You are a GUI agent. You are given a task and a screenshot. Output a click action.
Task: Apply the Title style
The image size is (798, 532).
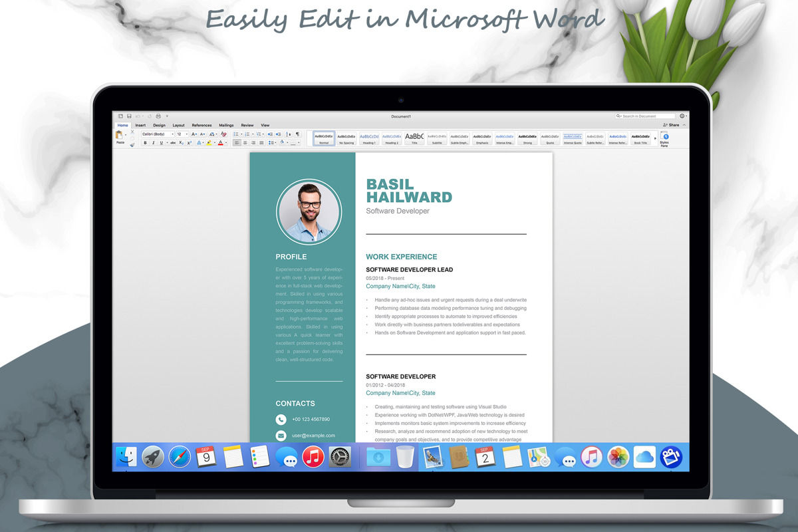click(x=414, y=138)
